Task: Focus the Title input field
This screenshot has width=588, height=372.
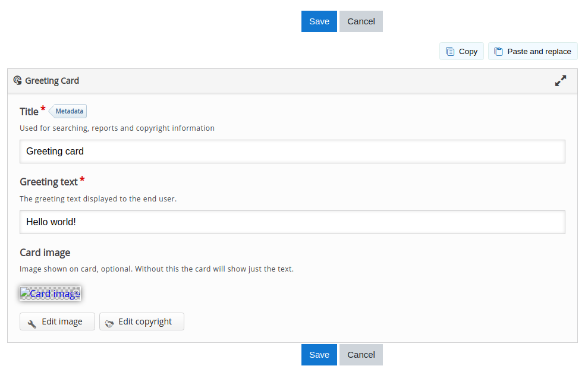Action: point(293,152)
